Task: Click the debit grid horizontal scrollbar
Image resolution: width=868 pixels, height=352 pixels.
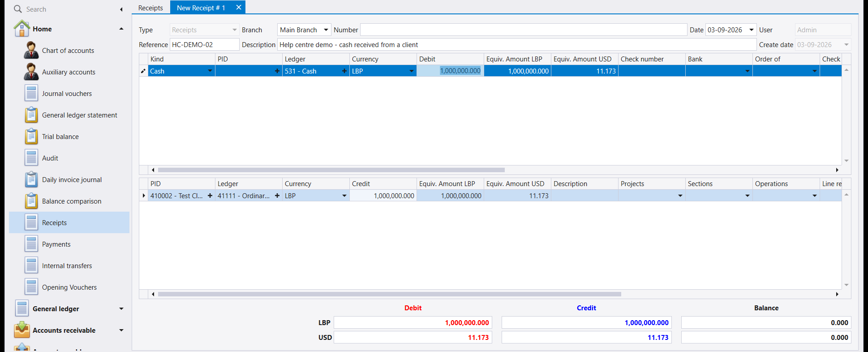Action: [x=331, y=170]
